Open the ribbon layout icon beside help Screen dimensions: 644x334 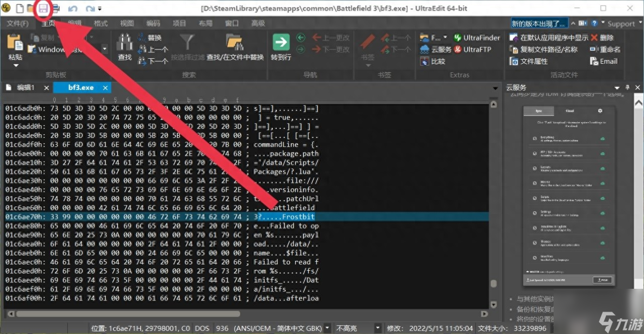coord(583,23)
